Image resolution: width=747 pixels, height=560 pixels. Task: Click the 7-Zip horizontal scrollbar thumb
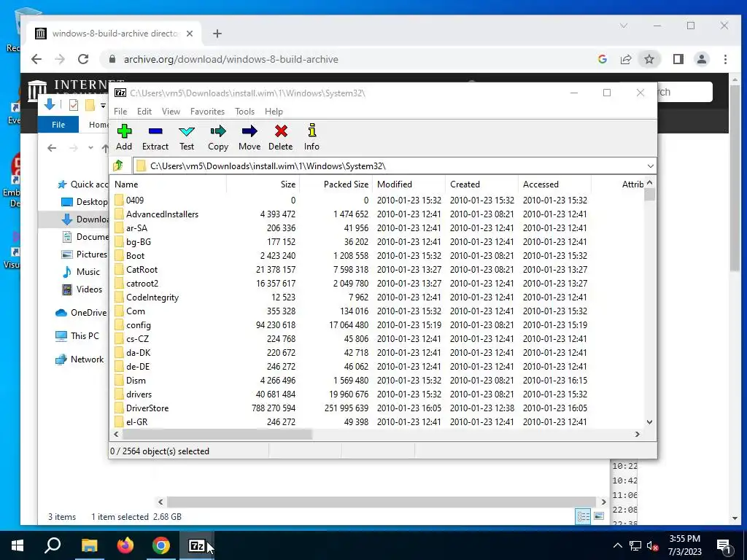click(x=217, y=434)
